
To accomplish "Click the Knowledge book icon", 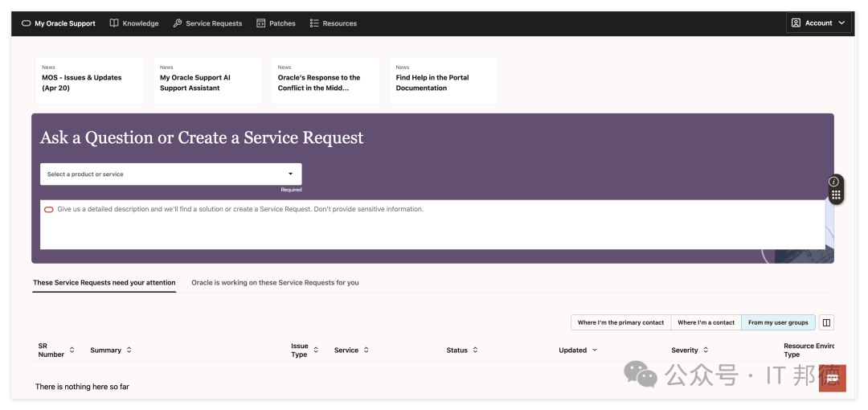I will (114, 23).
